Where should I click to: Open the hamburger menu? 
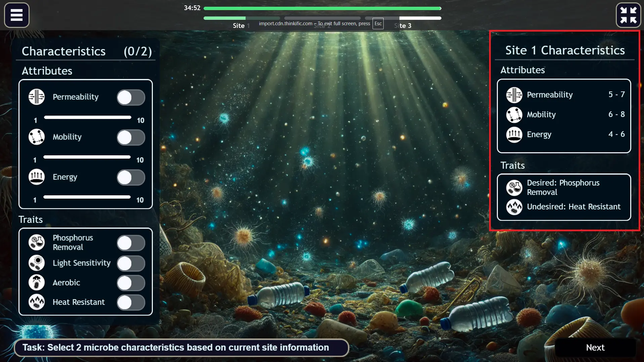(16, 15)
